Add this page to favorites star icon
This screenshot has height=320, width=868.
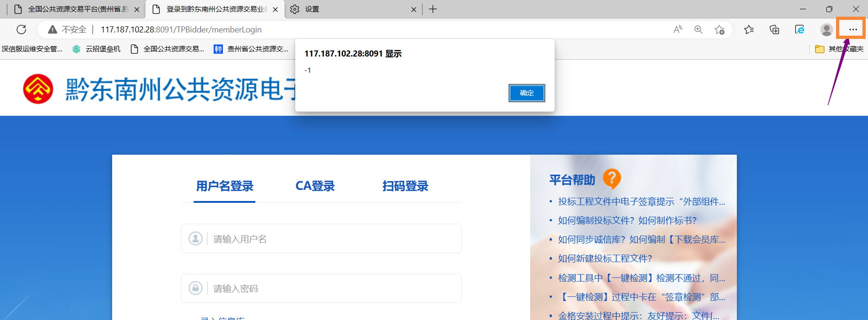click(719, 30)
